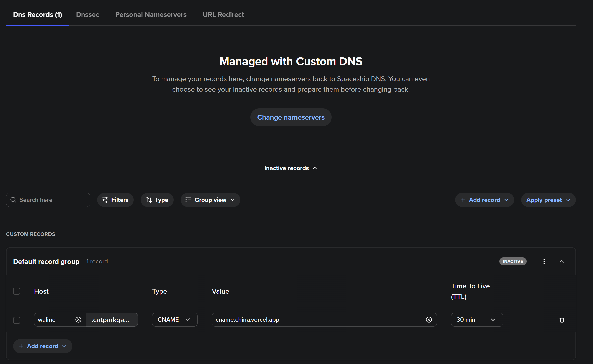Open the Group view dropdown
The height and width of the screenshot is (364, 593).
(210, 200)
